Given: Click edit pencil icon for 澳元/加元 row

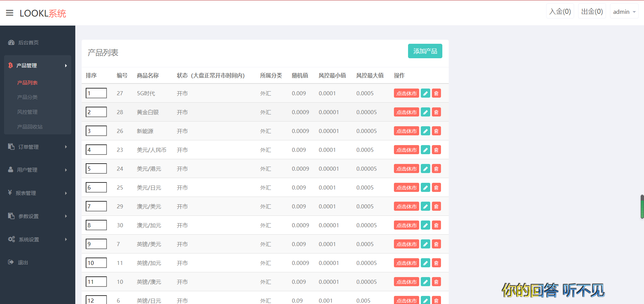Looking at the screenshot, I should 425,225.
